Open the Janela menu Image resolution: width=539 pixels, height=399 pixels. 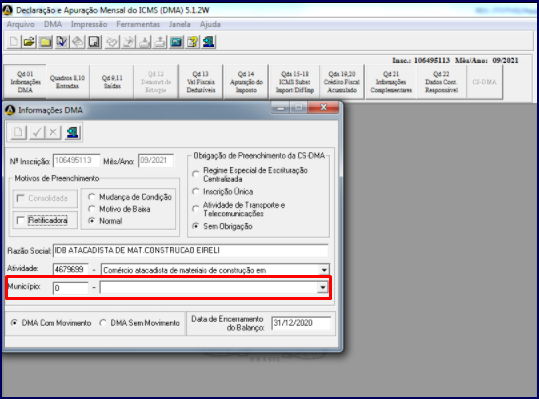[x=179, y=24]
